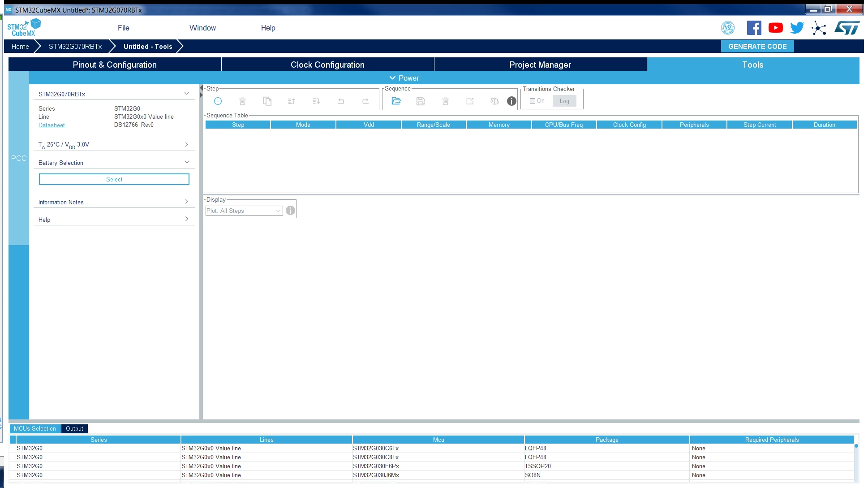Select the STM32G030C6Tx row

point(432,448)
